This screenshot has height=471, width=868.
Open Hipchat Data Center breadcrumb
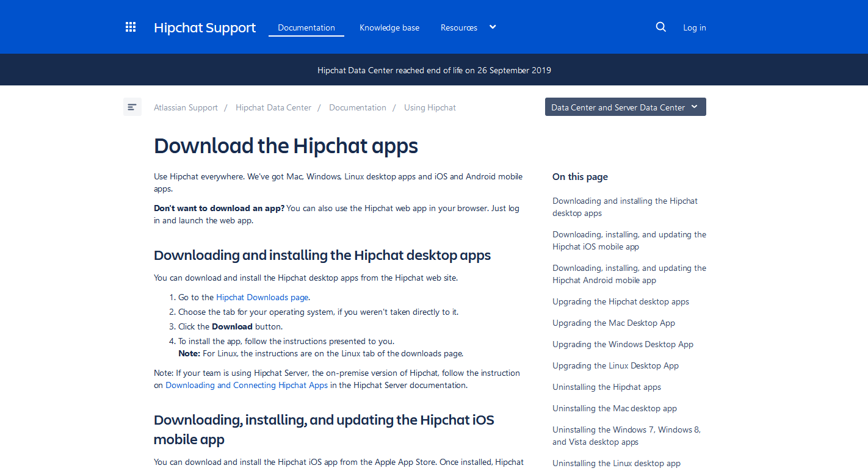pyautogui.click(x=273, y=107)
